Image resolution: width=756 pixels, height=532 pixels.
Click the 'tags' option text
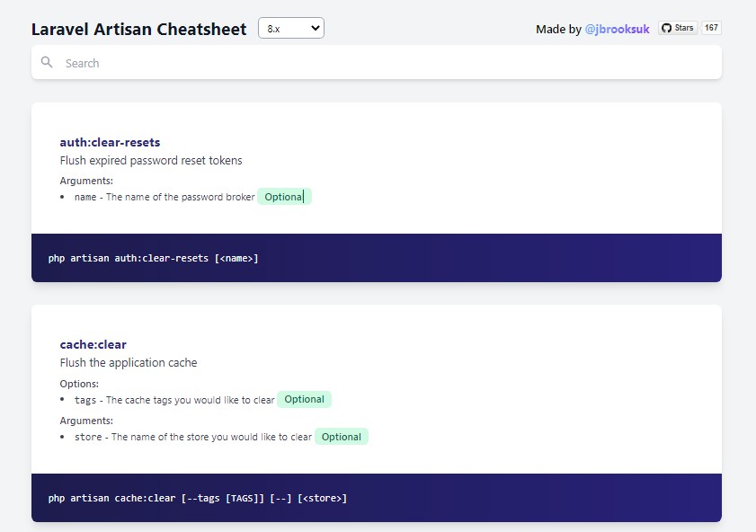85,400
